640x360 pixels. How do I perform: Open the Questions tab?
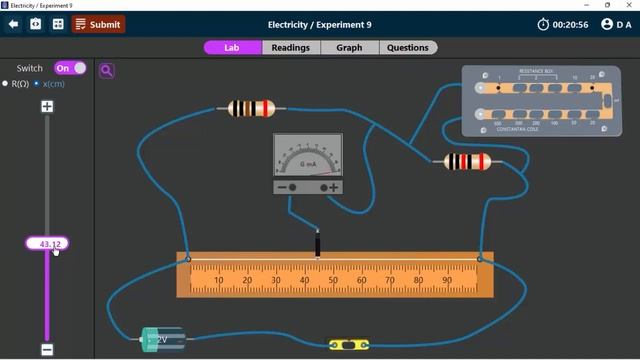(408, 47)
